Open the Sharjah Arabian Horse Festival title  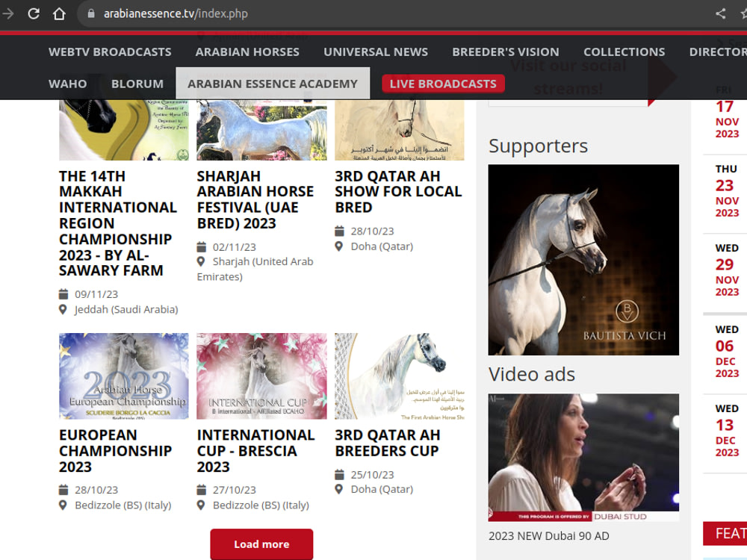[255, 199]
